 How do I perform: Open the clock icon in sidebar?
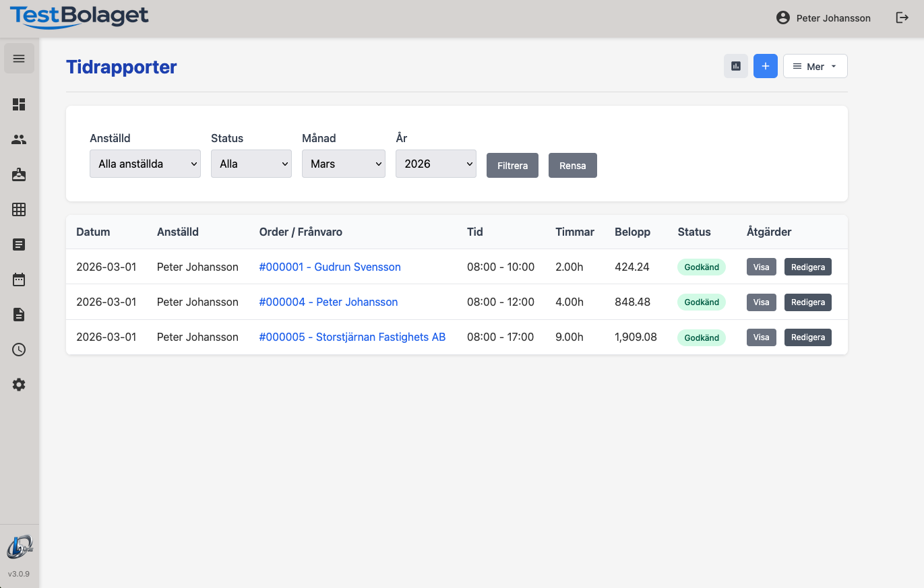pos(19,350)
